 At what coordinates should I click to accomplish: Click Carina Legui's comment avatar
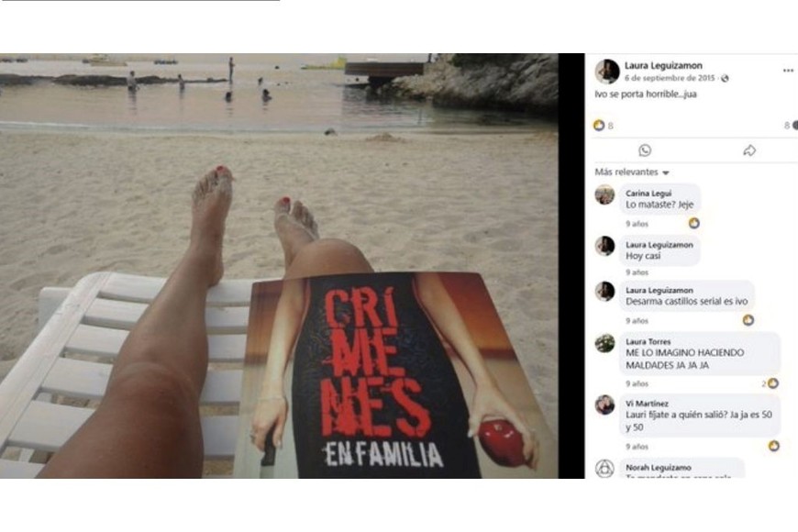pyautogui.click(x=604, y=194)
